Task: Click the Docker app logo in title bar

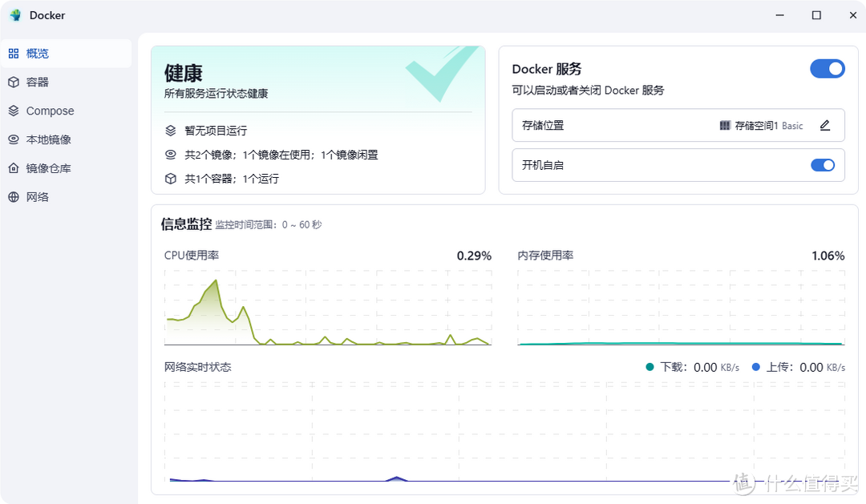Action: [15, 15]
